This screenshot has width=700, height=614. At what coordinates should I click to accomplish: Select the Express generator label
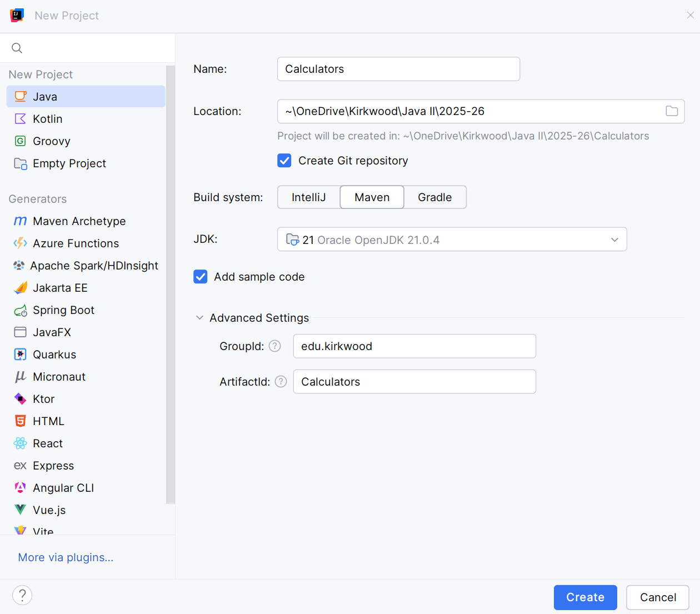click(x=53, y=466)
